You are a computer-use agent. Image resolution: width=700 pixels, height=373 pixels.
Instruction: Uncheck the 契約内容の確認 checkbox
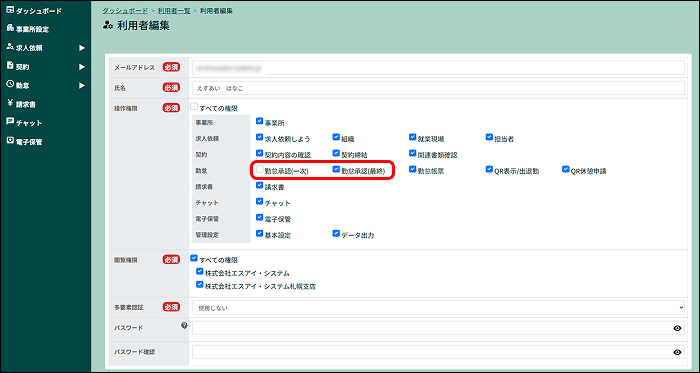tap(259, 153)
